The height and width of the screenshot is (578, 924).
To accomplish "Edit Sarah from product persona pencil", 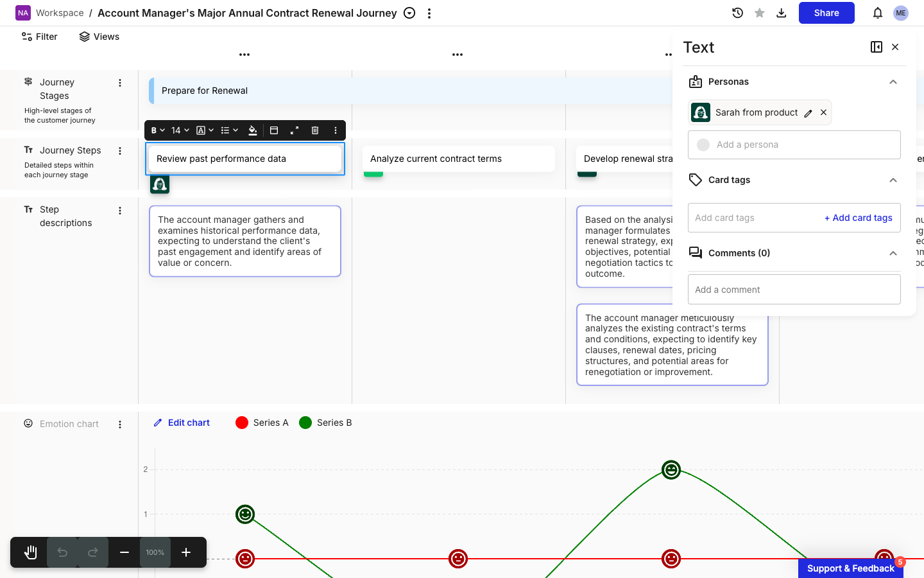I will [x=809, y=113].
